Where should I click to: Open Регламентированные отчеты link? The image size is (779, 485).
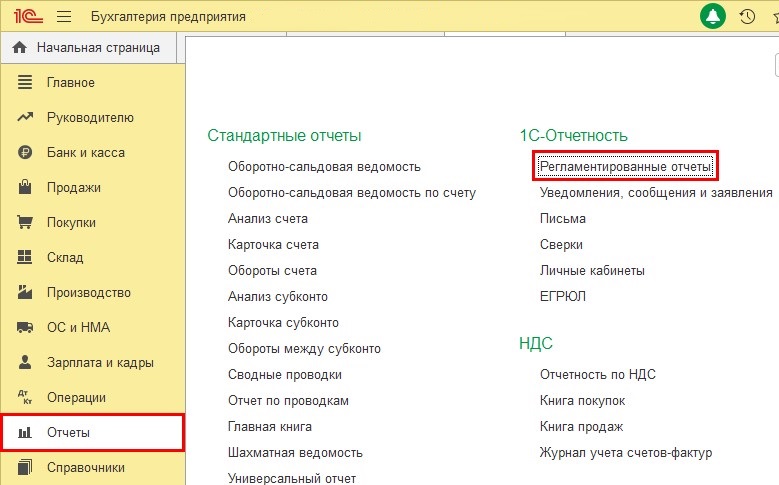[x=624, y=166]
